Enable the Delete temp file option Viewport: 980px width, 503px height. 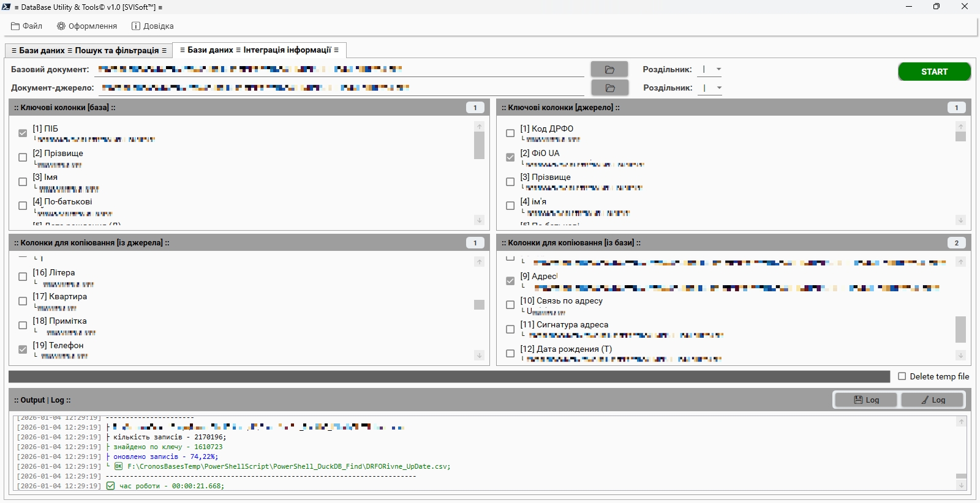[902, 376]
